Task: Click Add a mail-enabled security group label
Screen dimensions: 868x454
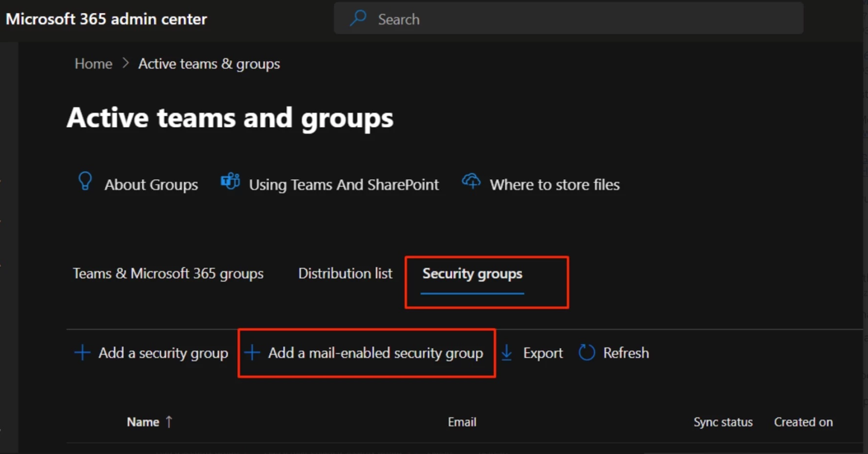Action: pos(375,353)
